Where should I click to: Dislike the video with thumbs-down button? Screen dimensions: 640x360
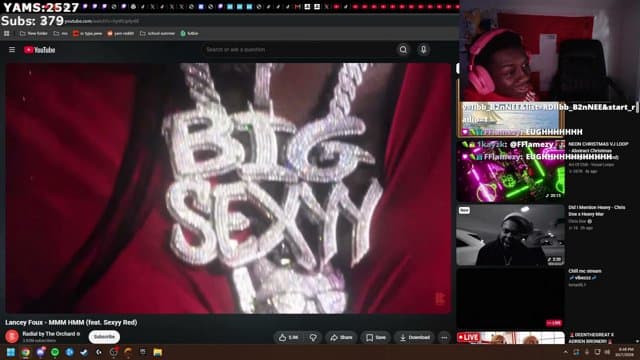point(313,338)
